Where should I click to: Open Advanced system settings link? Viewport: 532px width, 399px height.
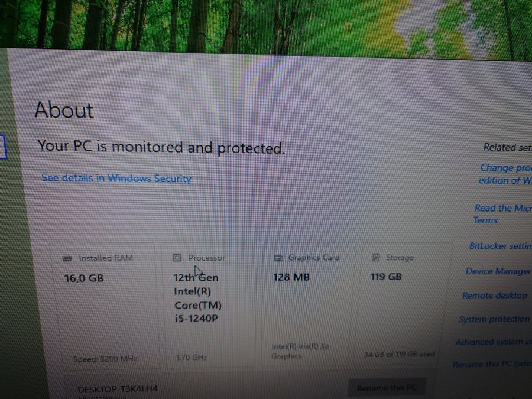(x=494, y=342)
